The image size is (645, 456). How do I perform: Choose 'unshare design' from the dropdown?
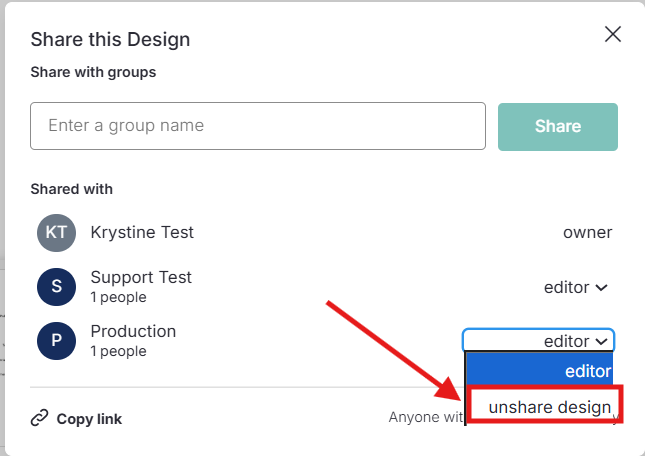pyautogui.click(x=548, y=407)
